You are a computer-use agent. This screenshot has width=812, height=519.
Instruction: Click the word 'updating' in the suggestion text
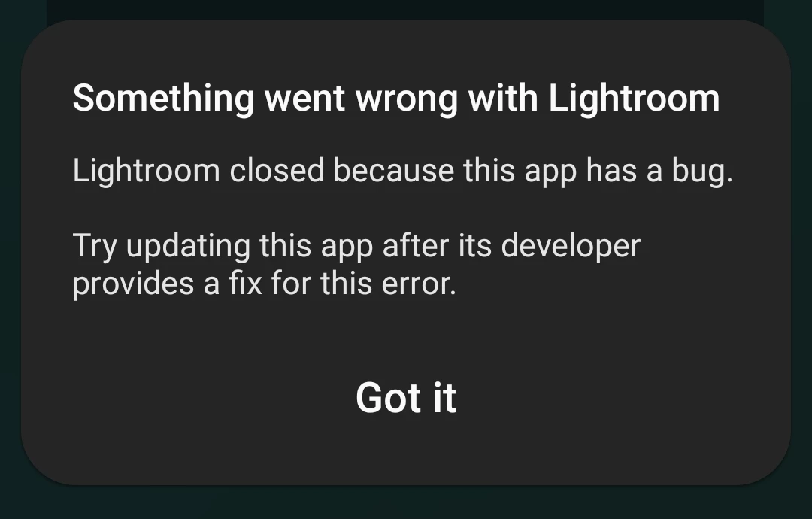tap(189, 247)
